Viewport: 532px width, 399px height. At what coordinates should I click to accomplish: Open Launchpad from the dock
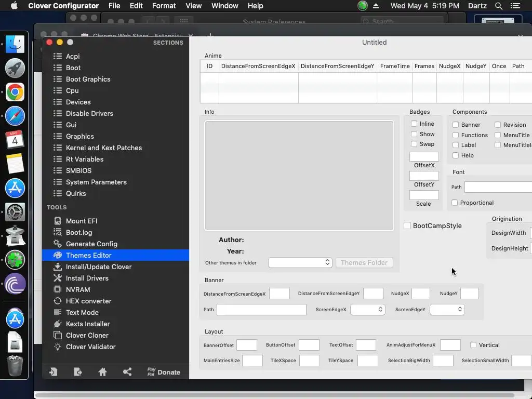(15, 68)
